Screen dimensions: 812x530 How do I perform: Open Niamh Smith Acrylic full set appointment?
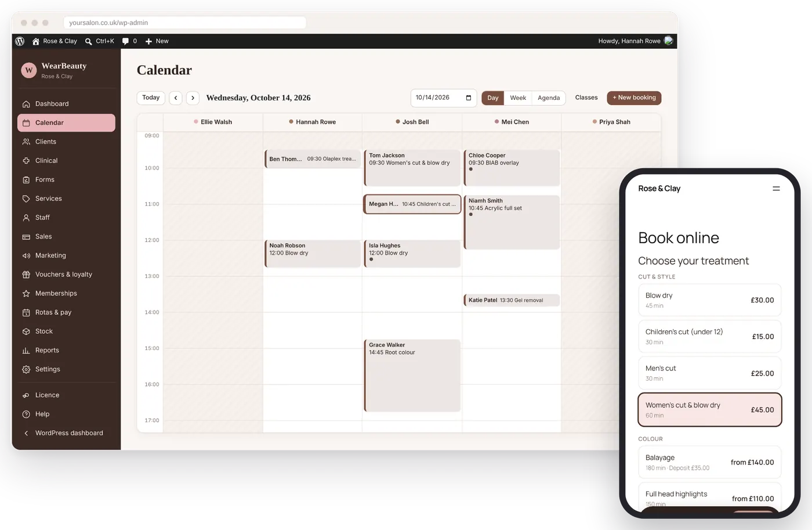(x=512, y=222)
